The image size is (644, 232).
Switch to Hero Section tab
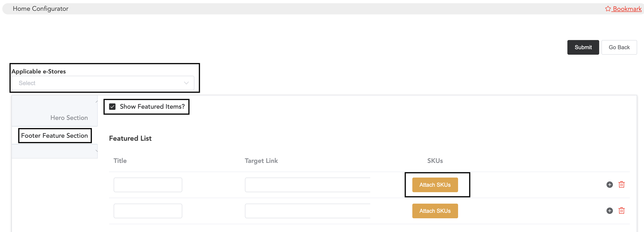tap(69, 118)
